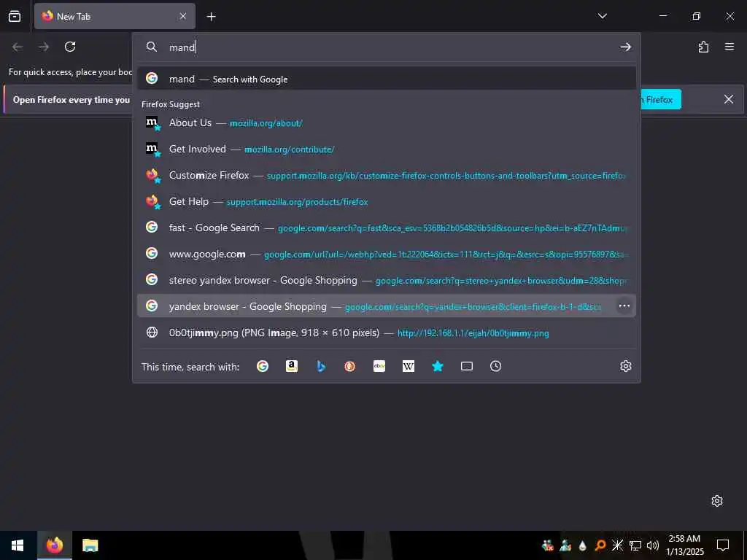Search in bookmarks using star icon
This screenshot has height=560, width=747.
pyautogui.click(x=438, y=366)
